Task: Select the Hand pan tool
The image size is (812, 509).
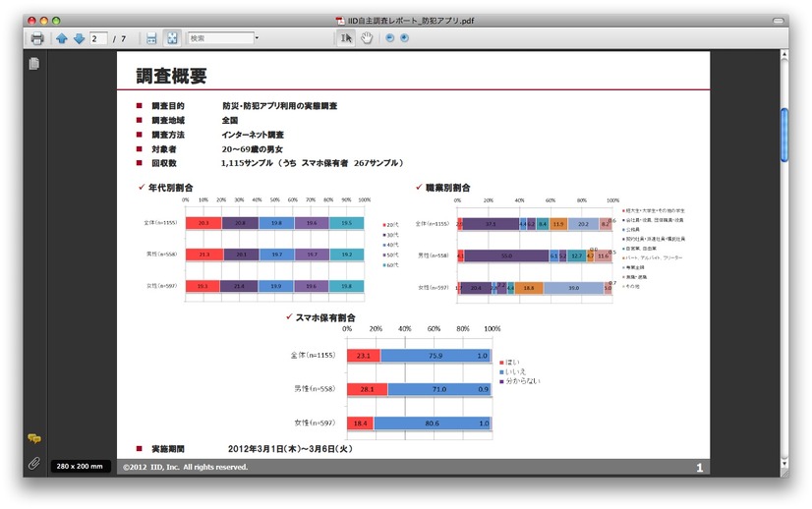Action: pos(367,37)
